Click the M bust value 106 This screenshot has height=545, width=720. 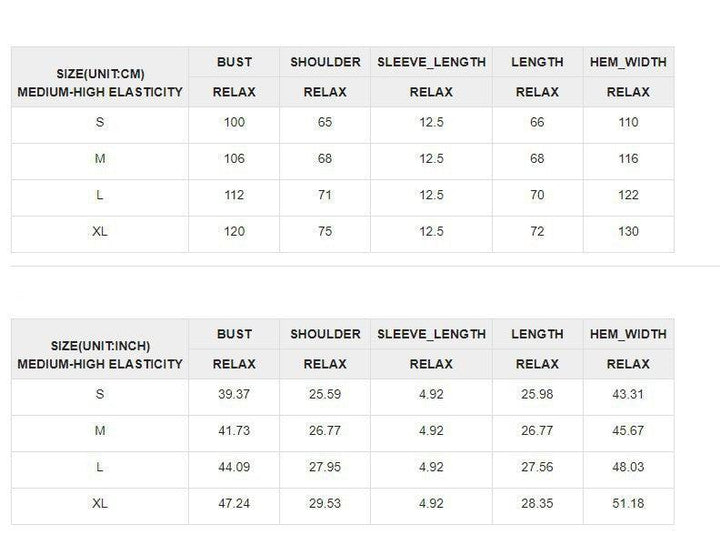coord(234,159)
